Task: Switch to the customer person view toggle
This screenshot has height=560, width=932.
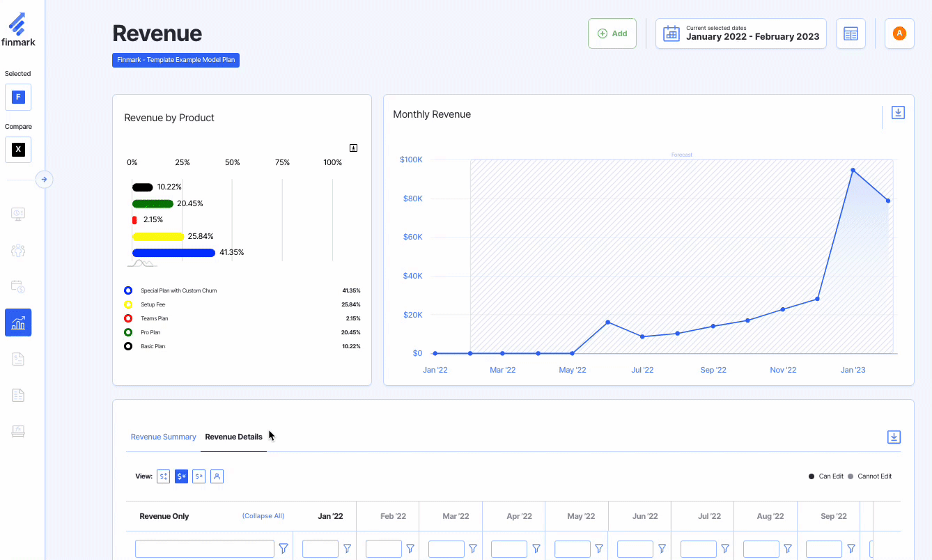Action: pos(217,476)
